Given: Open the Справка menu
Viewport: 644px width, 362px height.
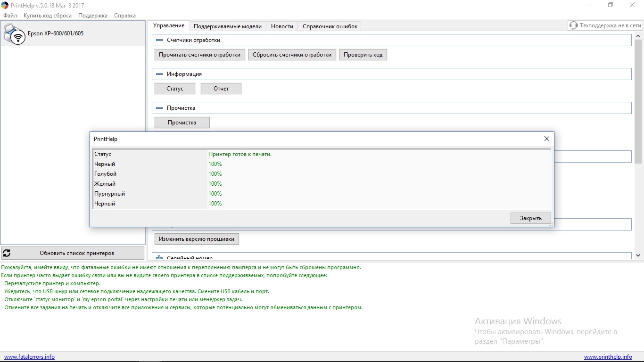Looking at the screenshot, I should click(x=125, y=16).
